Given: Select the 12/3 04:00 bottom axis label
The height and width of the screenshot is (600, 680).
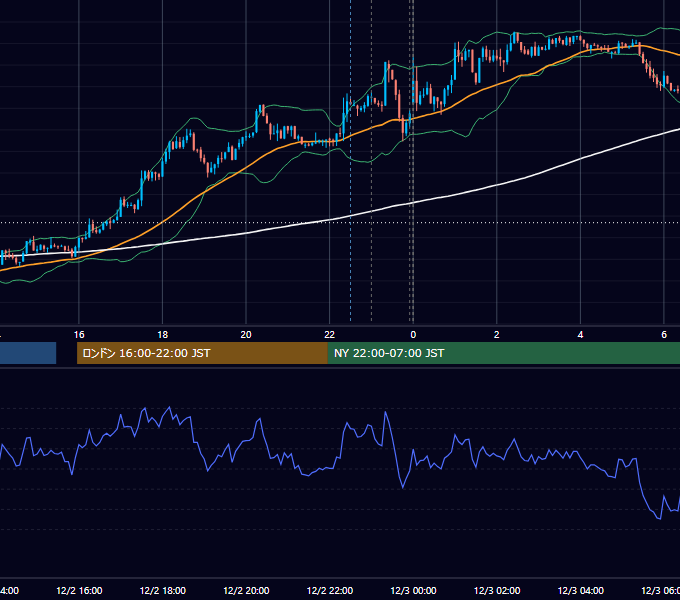Looking at the screenshot, I should coord(581,590).
